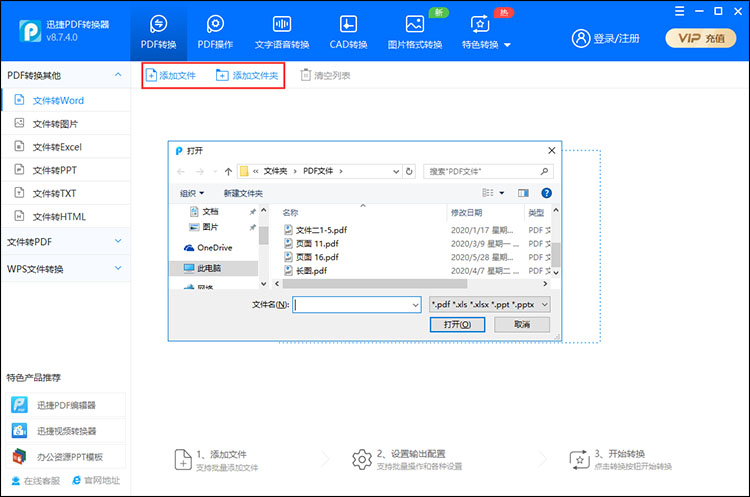Click 文件夹 in the address path
This screenshot has width=750, height=497.
point(276,171)
